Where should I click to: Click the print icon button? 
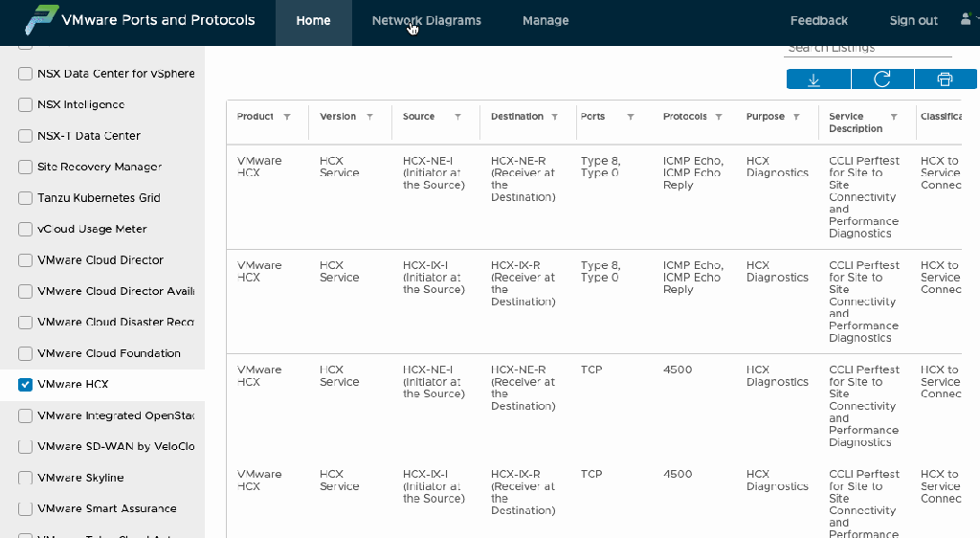click(945, 79)
